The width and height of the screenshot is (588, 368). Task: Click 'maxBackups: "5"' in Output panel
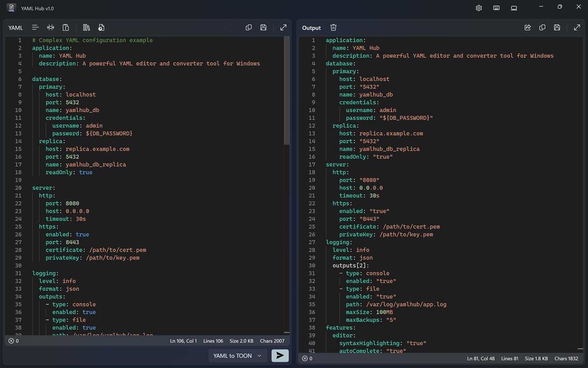pyautogui.click(x=371, y=320)
